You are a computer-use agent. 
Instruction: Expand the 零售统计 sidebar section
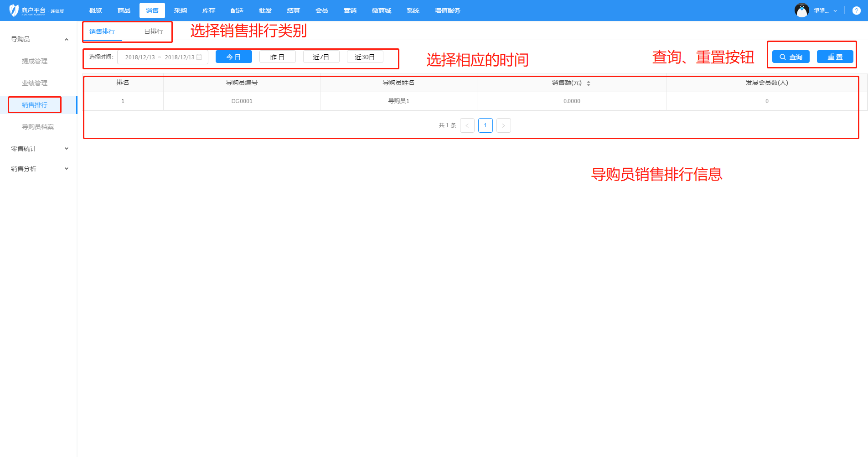pyautogui.click(x=67, y=149)
